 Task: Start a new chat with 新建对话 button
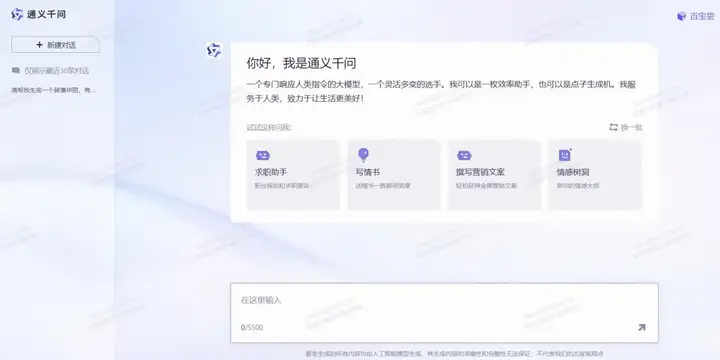56,45
